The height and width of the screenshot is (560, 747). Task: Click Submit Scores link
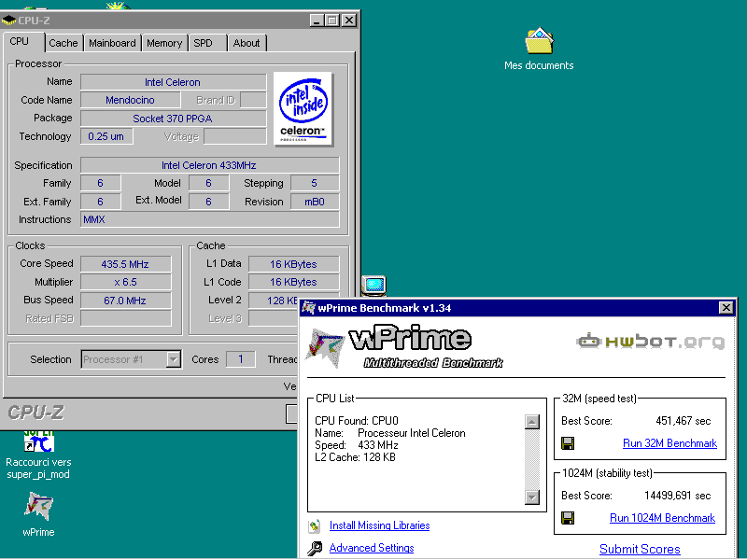pyautogui.click(x=640, y=549)
